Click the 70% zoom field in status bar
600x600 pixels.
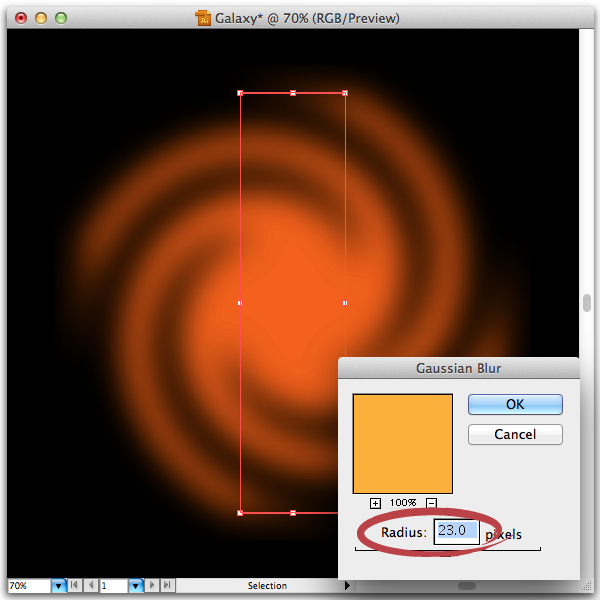[x=29, y=585]
